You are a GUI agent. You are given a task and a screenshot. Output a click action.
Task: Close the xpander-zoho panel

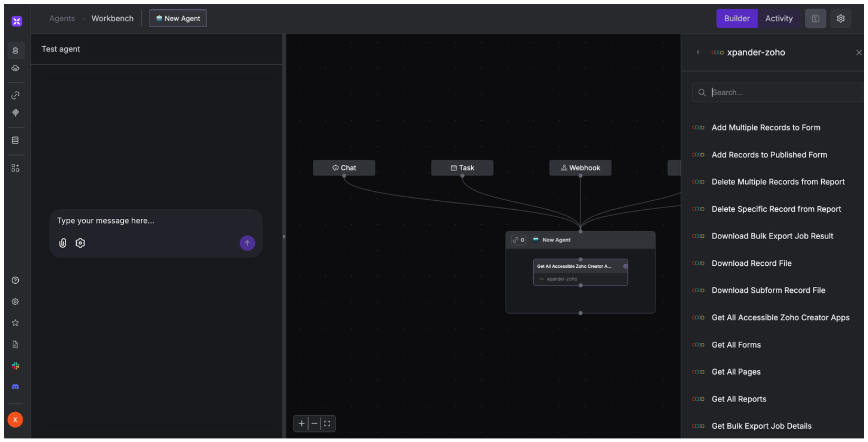pos(859,53)
